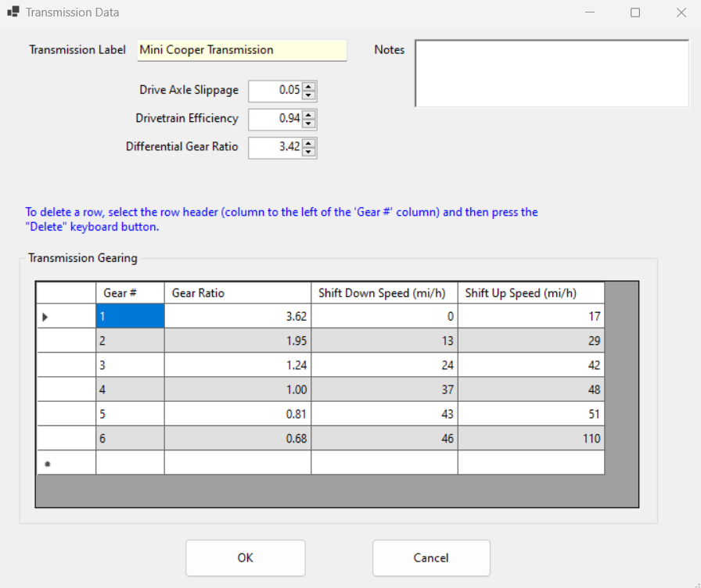Select shift up speed cell 110

[x=531, y=438]
